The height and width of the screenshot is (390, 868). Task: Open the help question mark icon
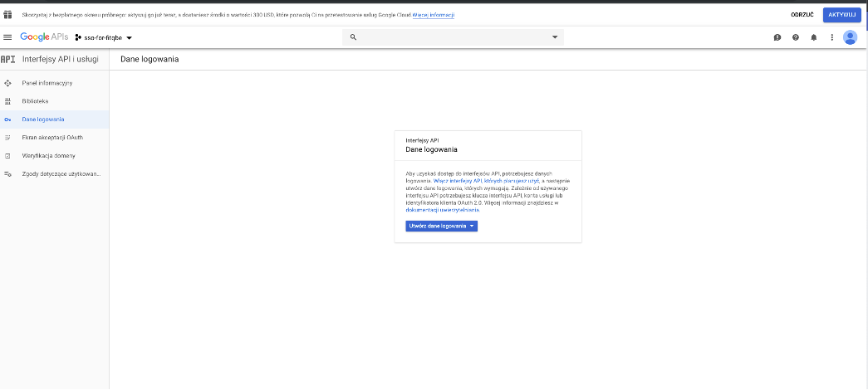click(796, 37)
